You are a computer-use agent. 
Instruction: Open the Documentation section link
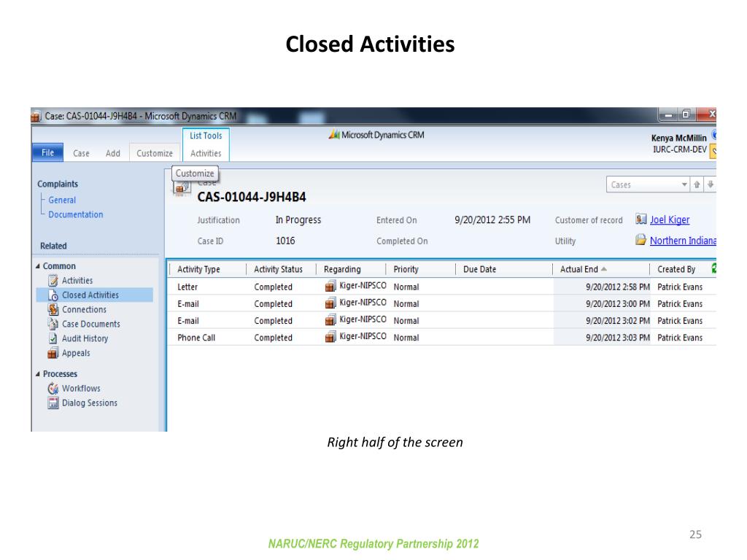tap(76, 214)
